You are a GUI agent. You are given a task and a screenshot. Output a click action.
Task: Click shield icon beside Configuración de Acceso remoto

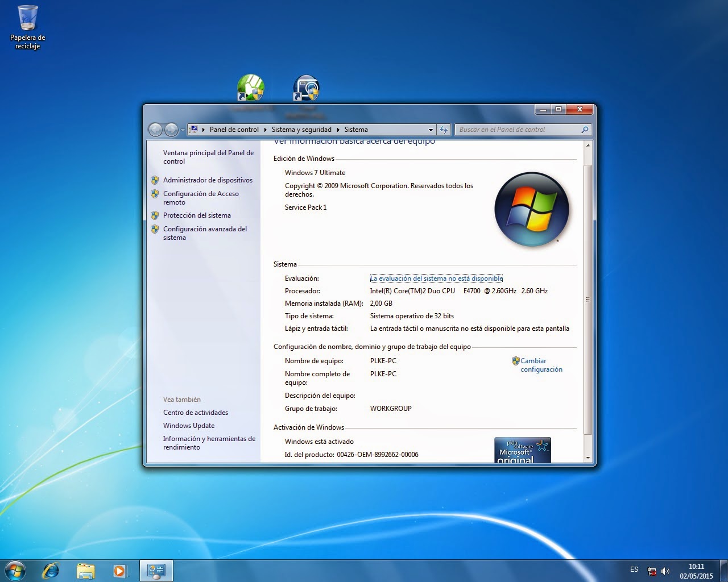pos(155,194)
